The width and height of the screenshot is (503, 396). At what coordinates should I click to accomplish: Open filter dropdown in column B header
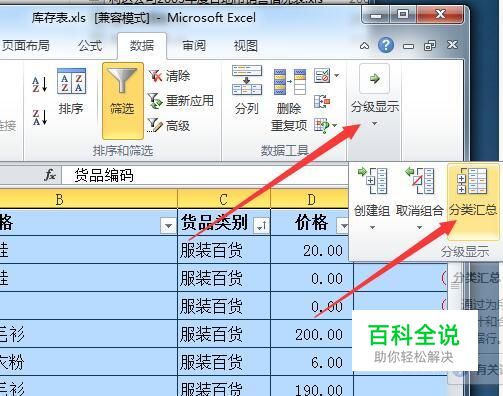point(168,226)
